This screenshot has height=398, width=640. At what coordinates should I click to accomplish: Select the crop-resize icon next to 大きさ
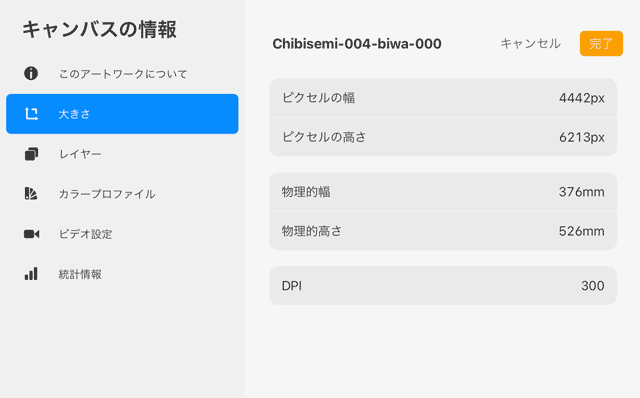click(x=31, y=114)
